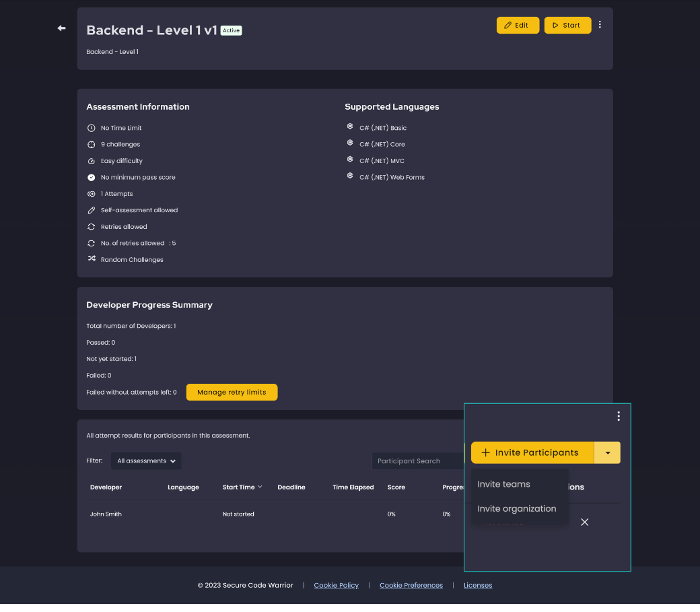Click the C# (.NET) Basic language icon
Image resolution: width=700 pixels, height=612 pixels.
[x=350, y=127]
